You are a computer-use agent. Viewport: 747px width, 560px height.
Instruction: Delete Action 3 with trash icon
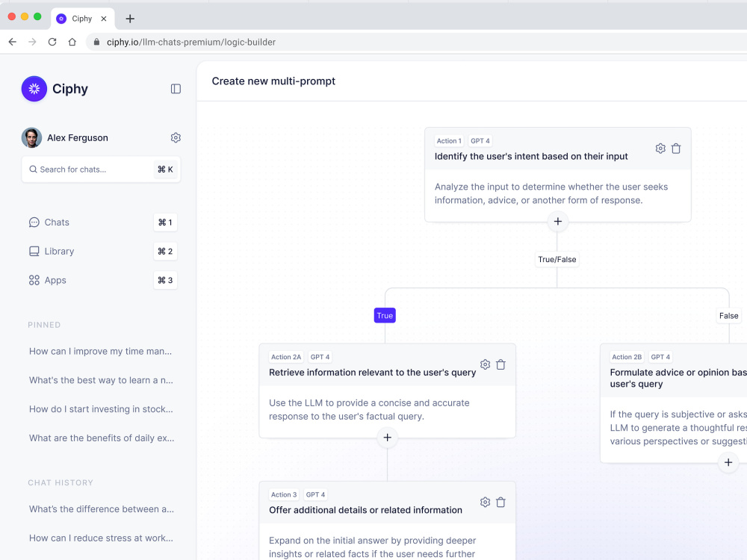click(x=500, y=503)
